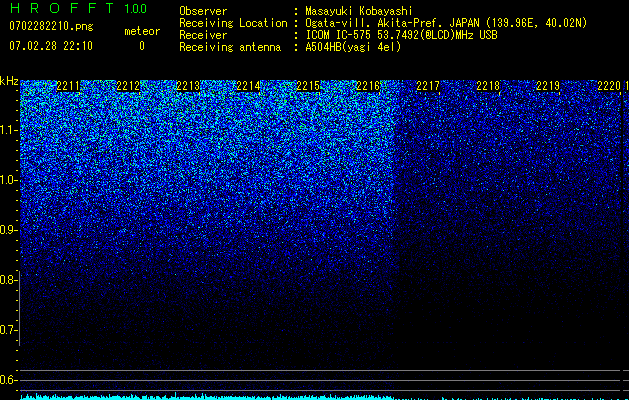Select the ICOM IC-575 receiver text

pos(402,35)
